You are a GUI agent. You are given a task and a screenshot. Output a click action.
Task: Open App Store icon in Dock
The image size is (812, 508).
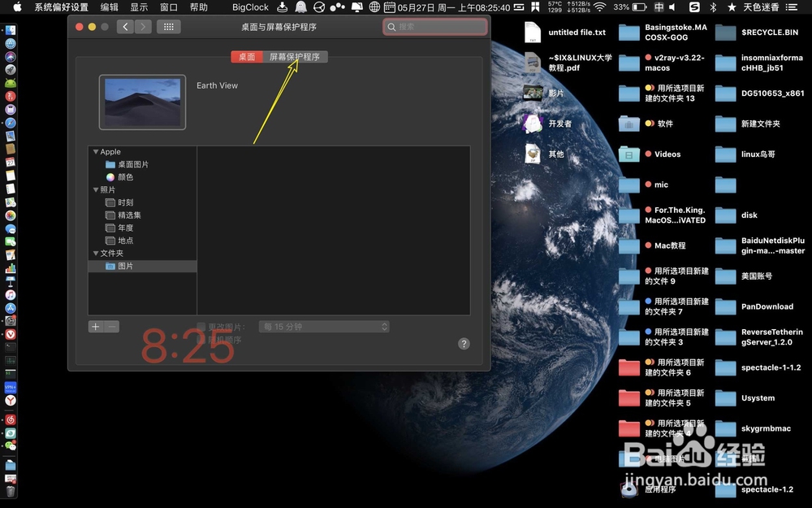(x=11, y=308)
